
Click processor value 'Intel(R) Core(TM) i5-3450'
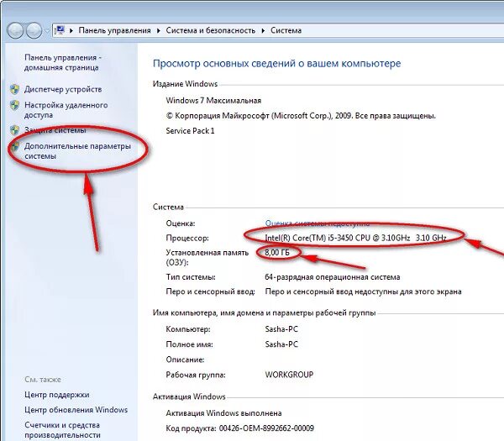tap(355, 238)
